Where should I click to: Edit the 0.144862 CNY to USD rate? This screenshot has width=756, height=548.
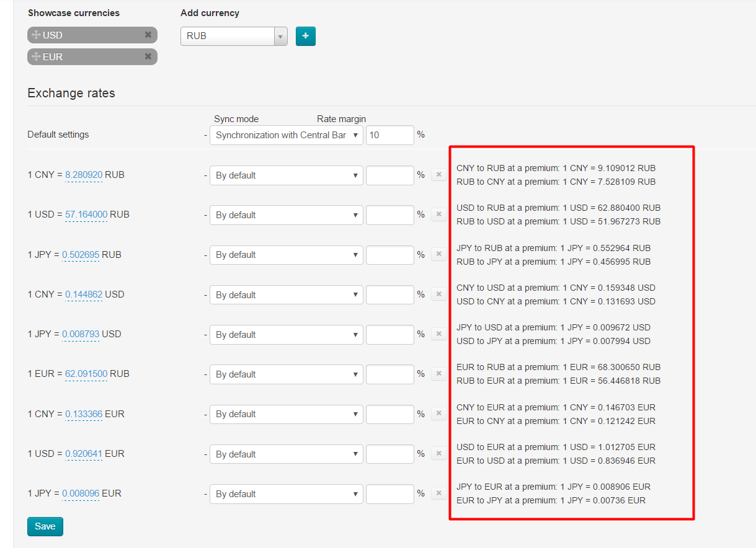tap(84, 294)
